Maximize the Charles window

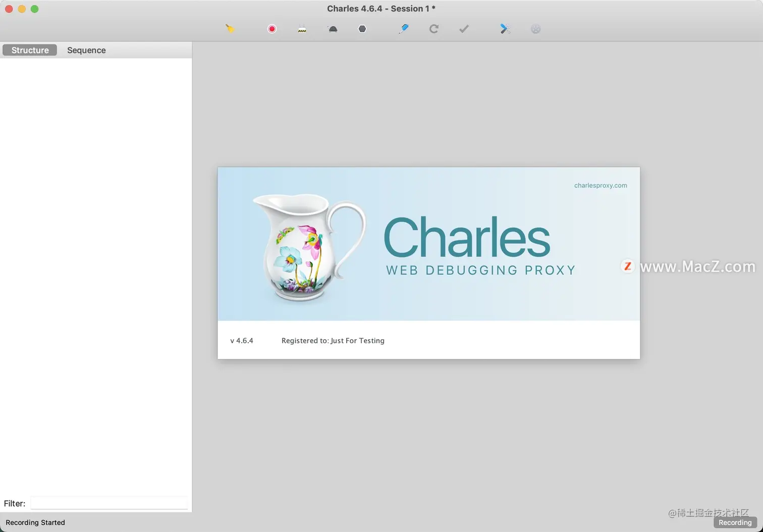34,9
